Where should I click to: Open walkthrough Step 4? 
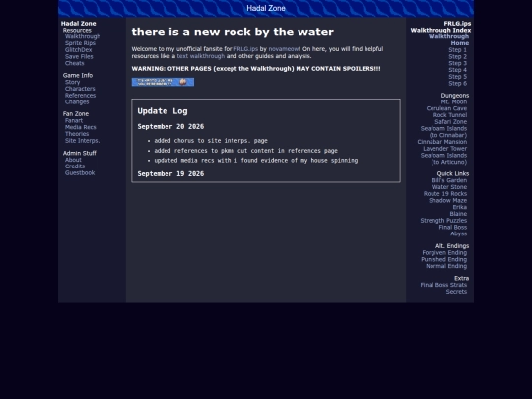457,70
